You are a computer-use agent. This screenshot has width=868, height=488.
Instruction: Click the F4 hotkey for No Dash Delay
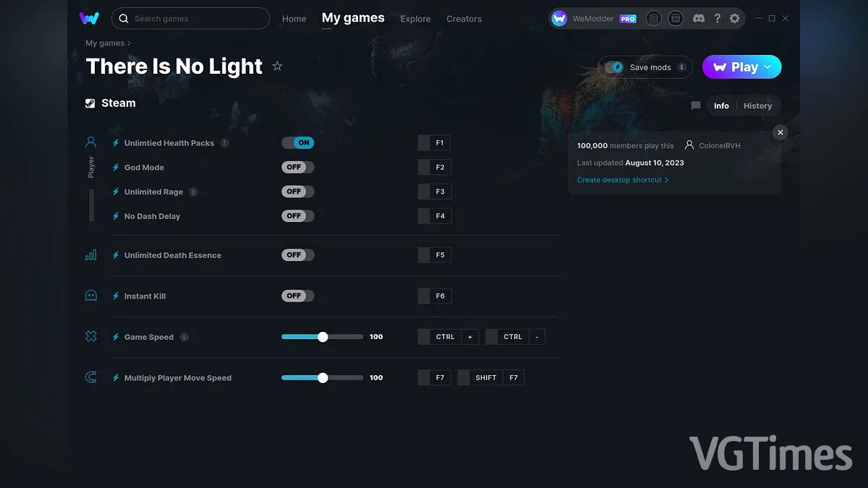pyautogui.click(x=435, y=215)
